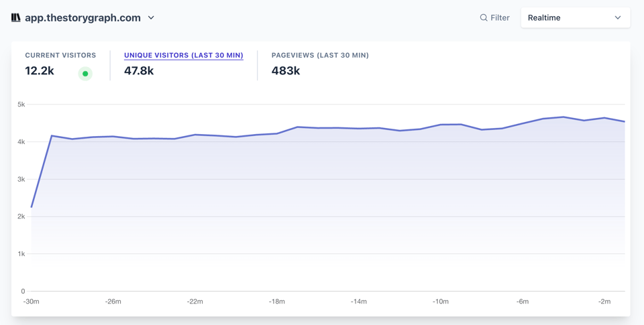
Task: Click the 483k pageviews value
Action: tap(286, 70)
